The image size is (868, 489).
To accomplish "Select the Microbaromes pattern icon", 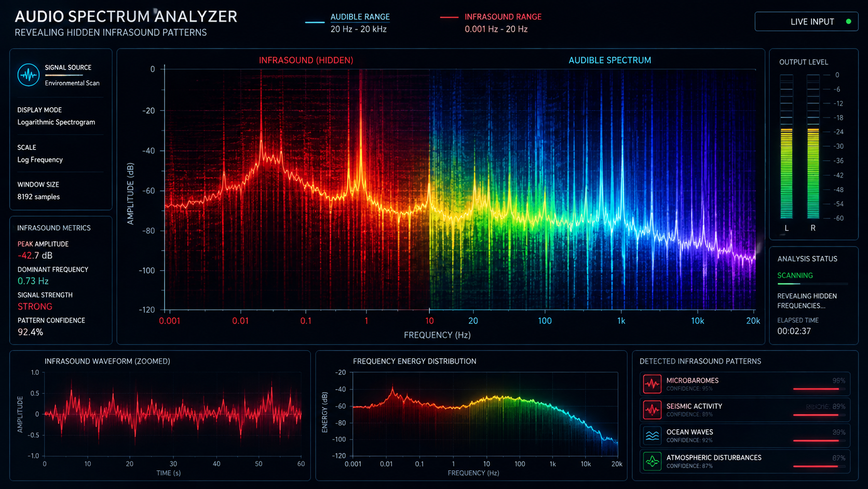I will (x=652, y=384).
